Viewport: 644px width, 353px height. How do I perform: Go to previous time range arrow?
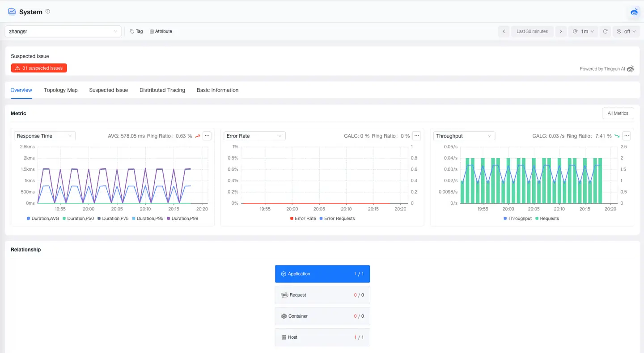tap(504, 31)
